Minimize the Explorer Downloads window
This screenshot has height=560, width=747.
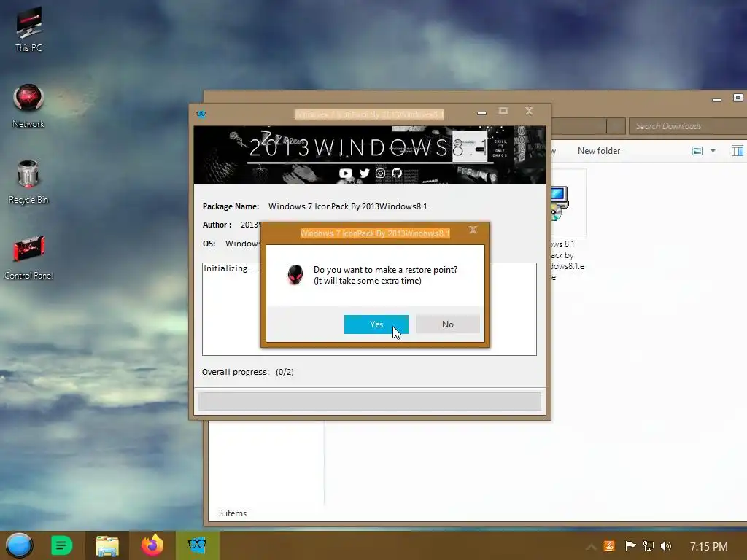point(716,99)
